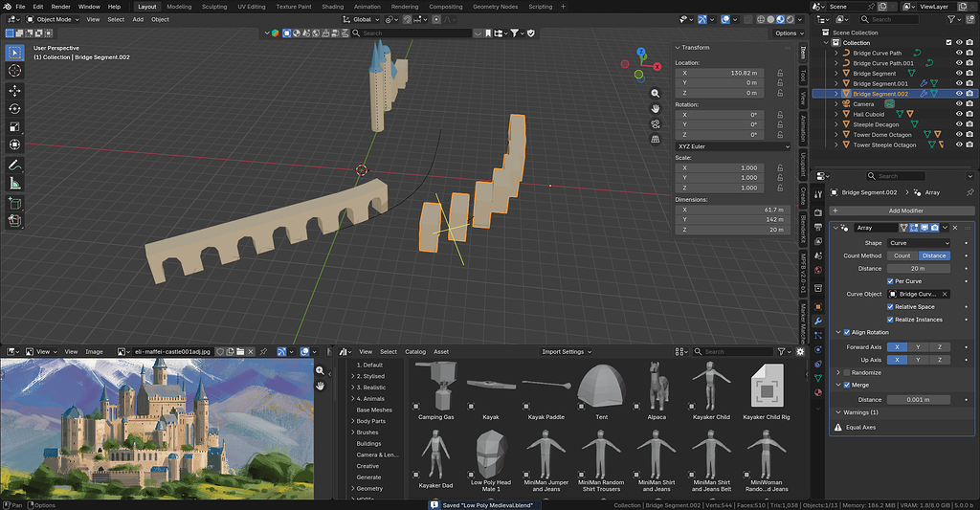Screen dimensions: 980x510
Task: Pin the Array modifier properties panel
Action: point(970,192)
